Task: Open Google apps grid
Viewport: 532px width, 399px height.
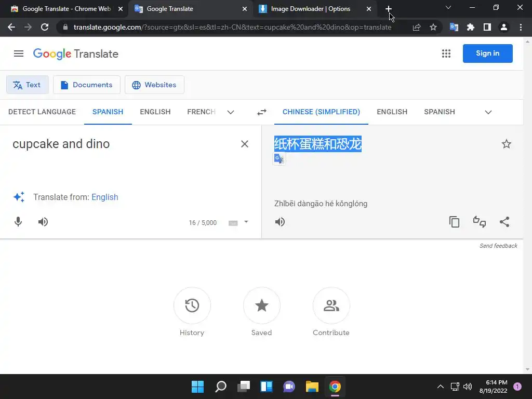Action: point(446,54)
